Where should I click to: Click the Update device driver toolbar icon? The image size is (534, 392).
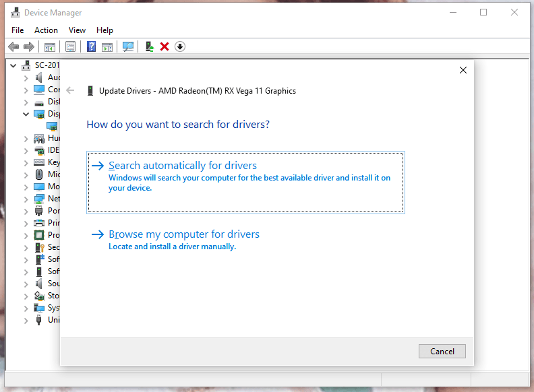point(150,46)
